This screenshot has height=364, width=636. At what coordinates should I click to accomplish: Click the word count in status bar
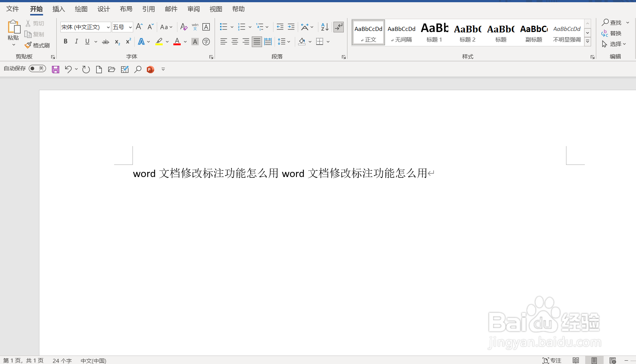62,361
